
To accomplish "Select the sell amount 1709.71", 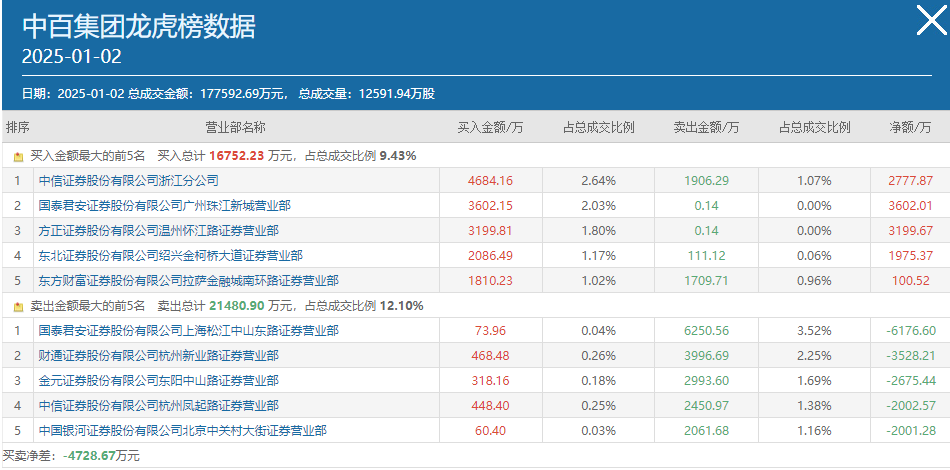I will [706, 281].
